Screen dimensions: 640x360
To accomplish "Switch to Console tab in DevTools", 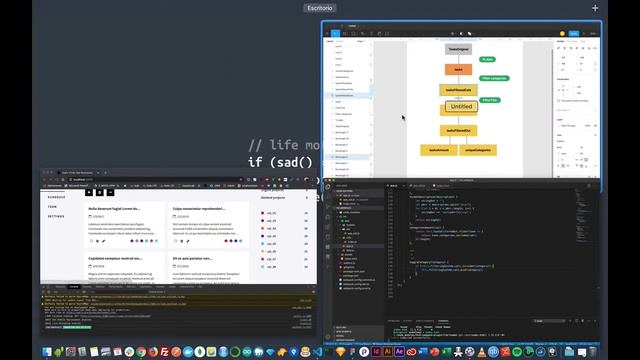I will pyautogui.click(x=73, y=287).
